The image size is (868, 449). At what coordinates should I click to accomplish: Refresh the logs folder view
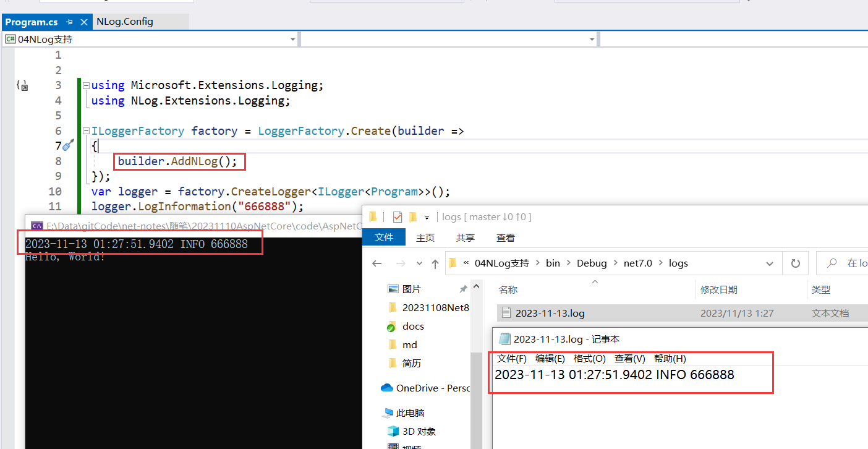795,263
